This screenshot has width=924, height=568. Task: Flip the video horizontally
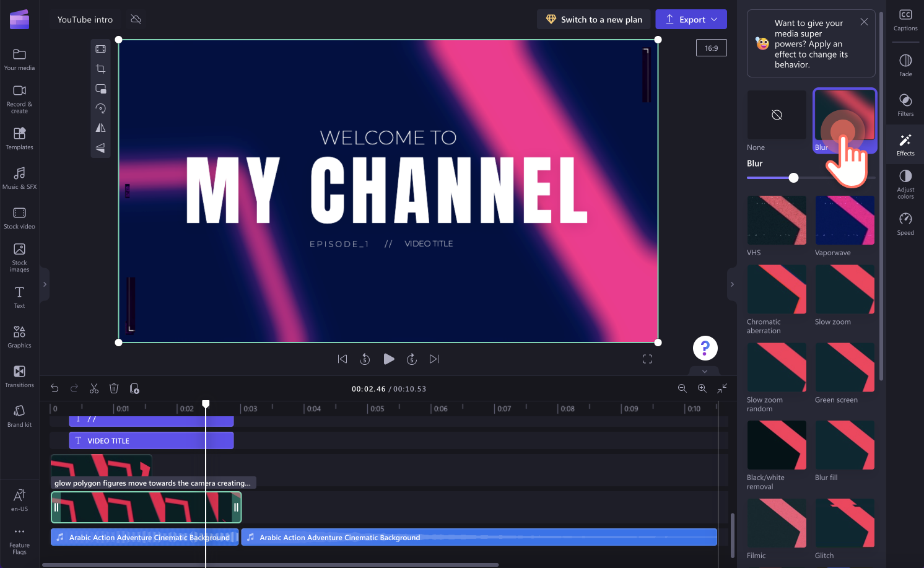pos(100,128)
